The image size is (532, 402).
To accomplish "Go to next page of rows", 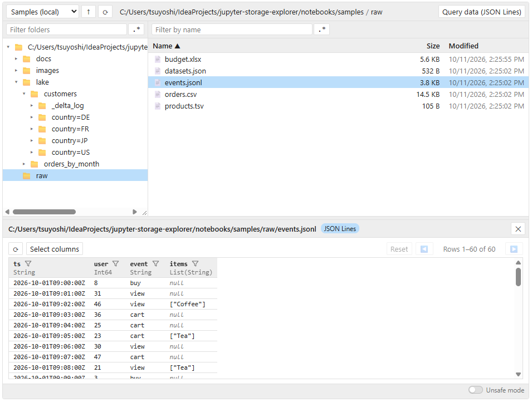I will point(514,249).
